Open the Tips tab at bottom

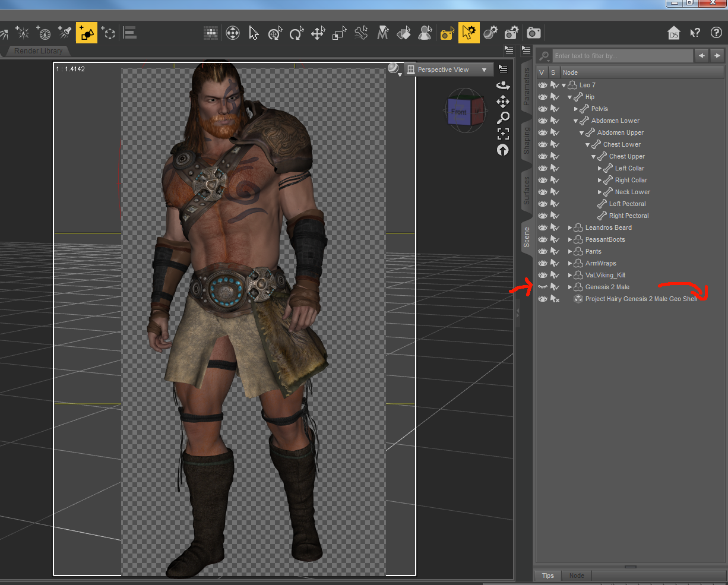[x=548, y=575]
